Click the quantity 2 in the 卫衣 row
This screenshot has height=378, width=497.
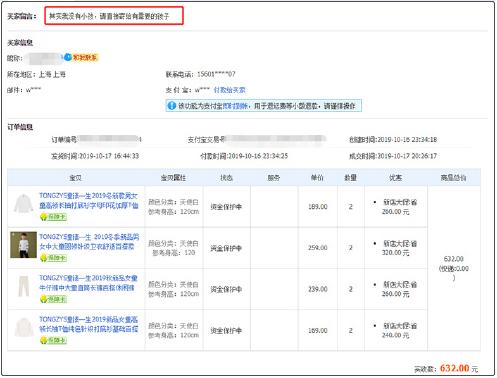point(351,248)
